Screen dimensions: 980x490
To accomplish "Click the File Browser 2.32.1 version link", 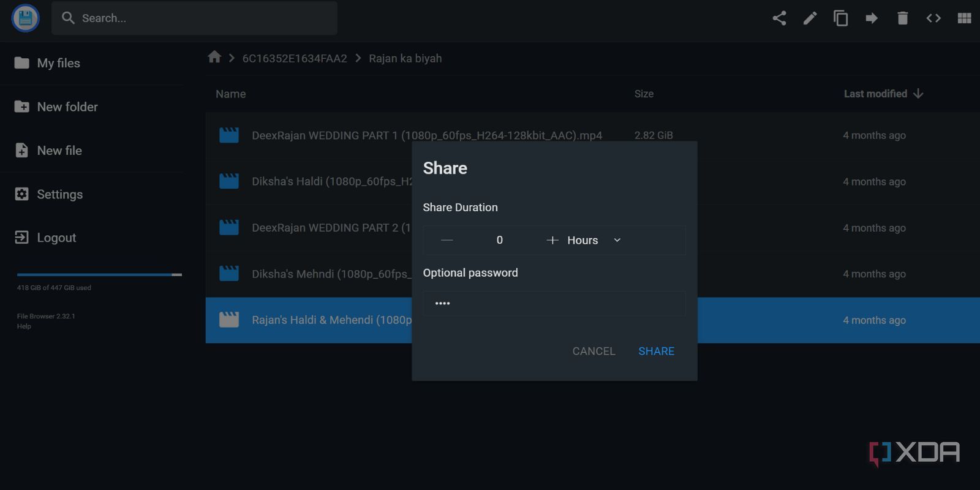I will [x=46, y=316].
